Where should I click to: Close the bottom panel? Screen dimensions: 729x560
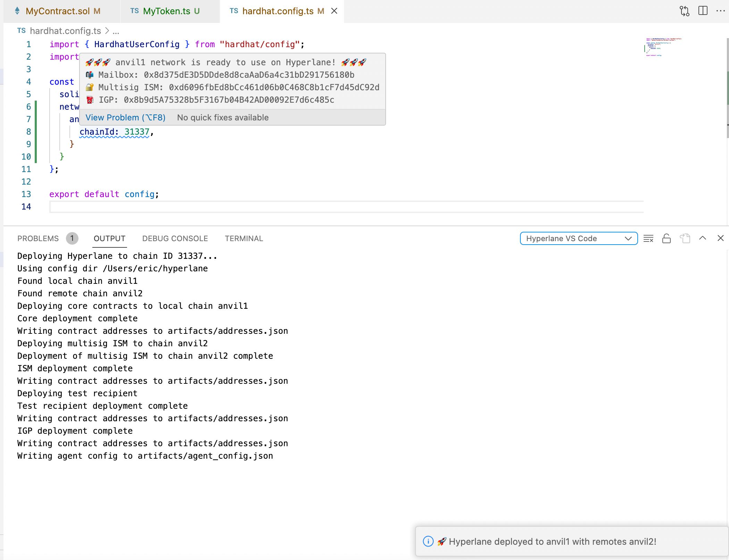coord(721,238)
